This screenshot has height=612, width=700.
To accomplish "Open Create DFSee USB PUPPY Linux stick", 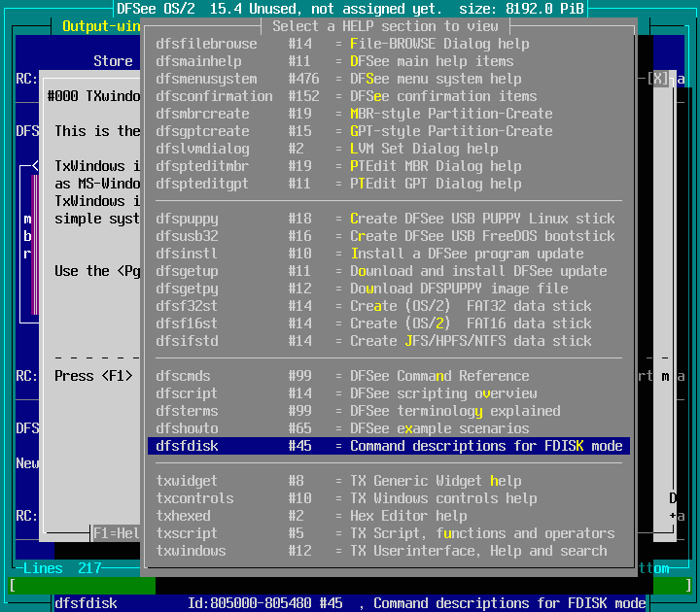I will [389, 219].
